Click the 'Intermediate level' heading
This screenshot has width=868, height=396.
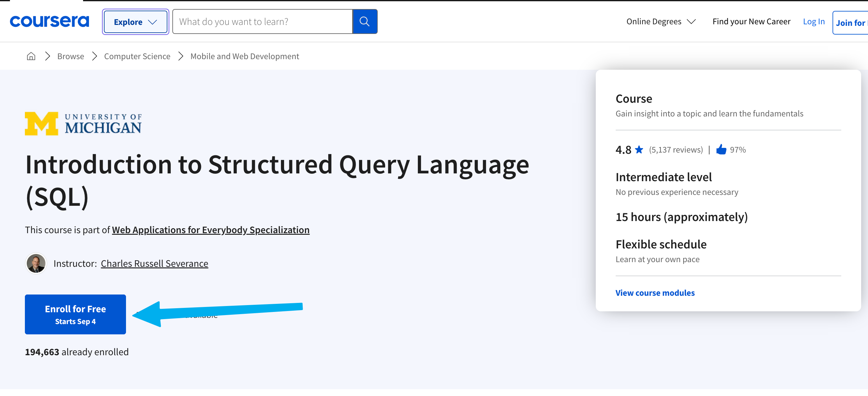(x=664, y=177)
